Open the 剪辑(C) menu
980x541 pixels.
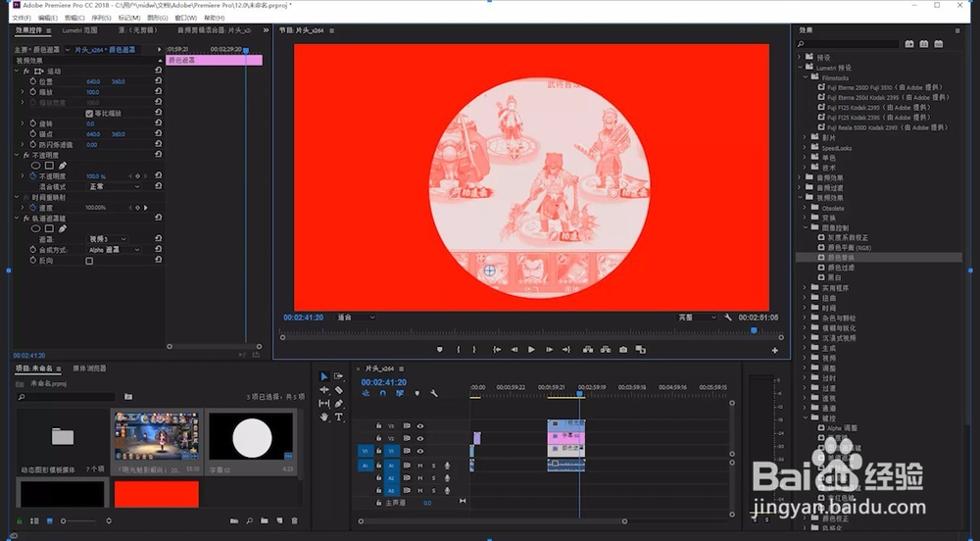point(74,18)
